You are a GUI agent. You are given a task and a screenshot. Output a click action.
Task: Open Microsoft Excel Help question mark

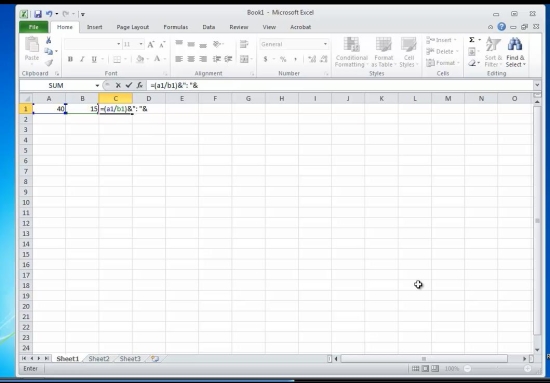coord(502,27)
